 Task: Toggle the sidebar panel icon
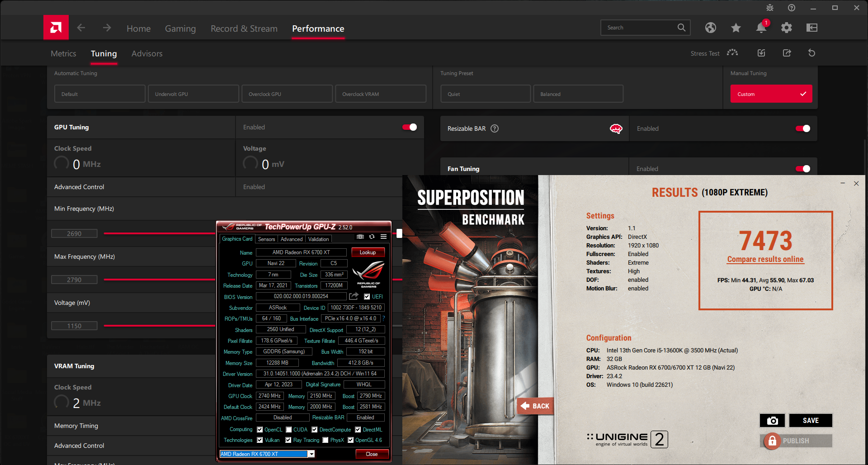(x=812, y=28)
